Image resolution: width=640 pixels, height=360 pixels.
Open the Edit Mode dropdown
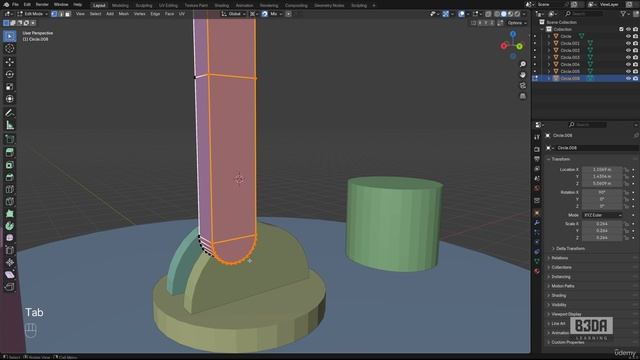pos(32,14)
